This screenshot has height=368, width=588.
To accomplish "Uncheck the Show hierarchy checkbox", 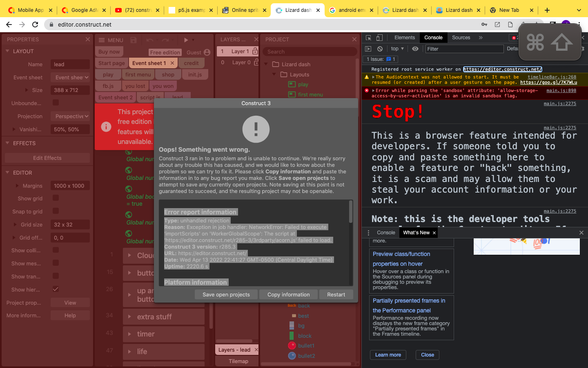I will pyautogui.click(x=56, y=289).
